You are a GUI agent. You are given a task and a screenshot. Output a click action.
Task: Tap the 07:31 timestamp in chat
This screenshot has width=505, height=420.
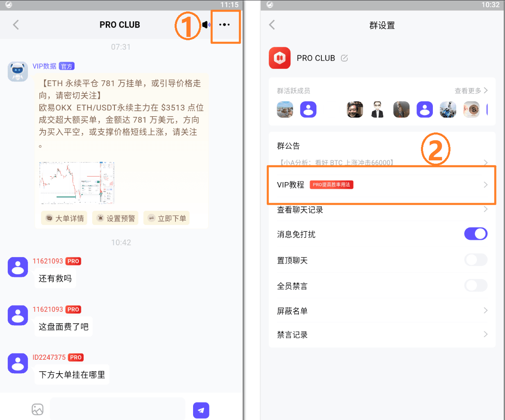[x=121, y=47]
